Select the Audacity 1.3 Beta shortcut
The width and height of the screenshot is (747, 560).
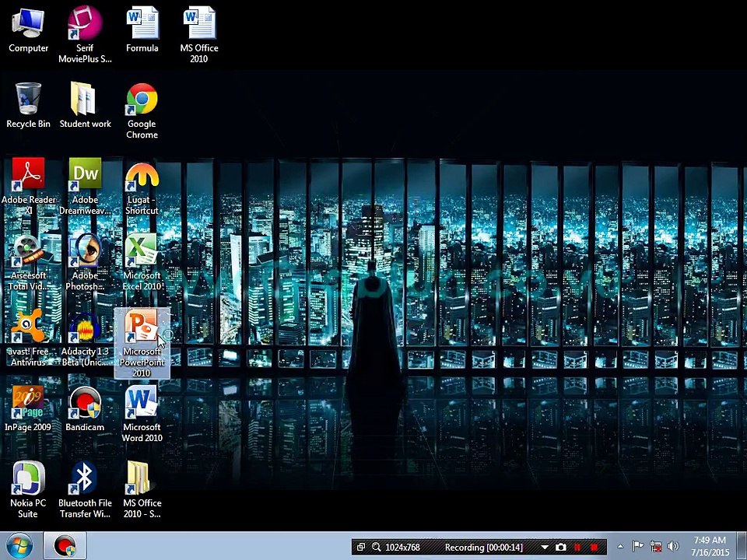[x=85, y=338]
